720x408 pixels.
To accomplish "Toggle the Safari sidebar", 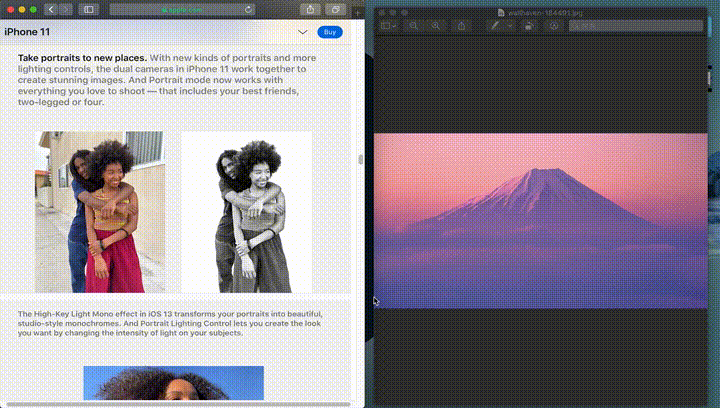I will [89, 9].
